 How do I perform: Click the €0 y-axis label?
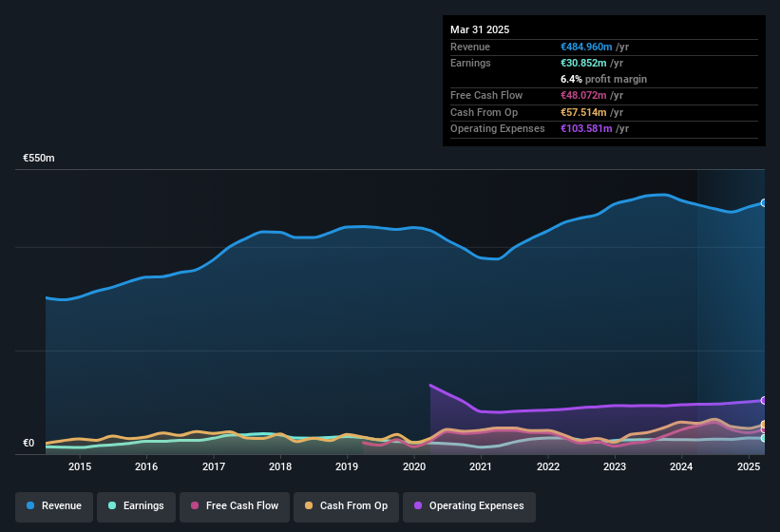point(29,443)
